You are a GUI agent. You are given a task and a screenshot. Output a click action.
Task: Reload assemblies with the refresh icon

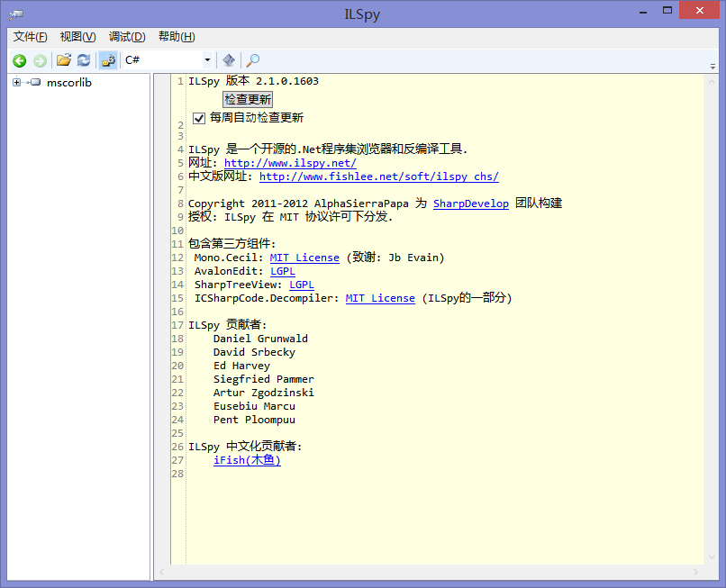tap(84, 60)
